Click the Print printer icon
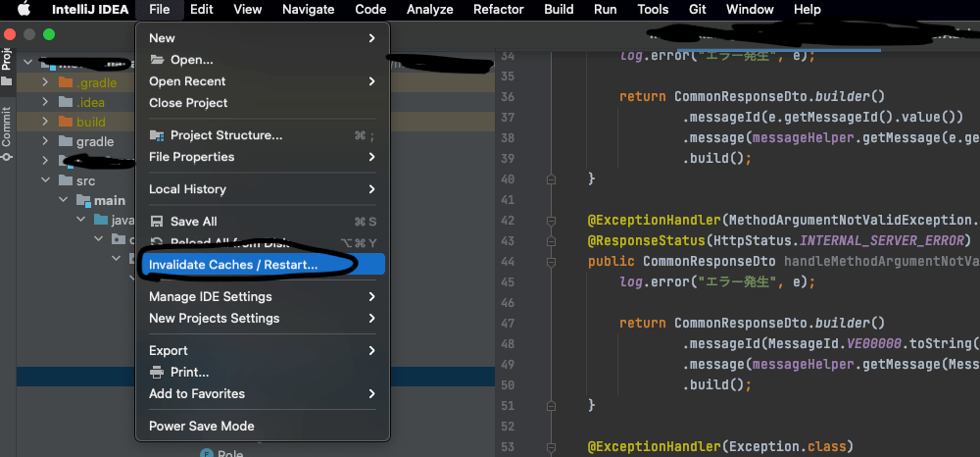 coord(157,373)
